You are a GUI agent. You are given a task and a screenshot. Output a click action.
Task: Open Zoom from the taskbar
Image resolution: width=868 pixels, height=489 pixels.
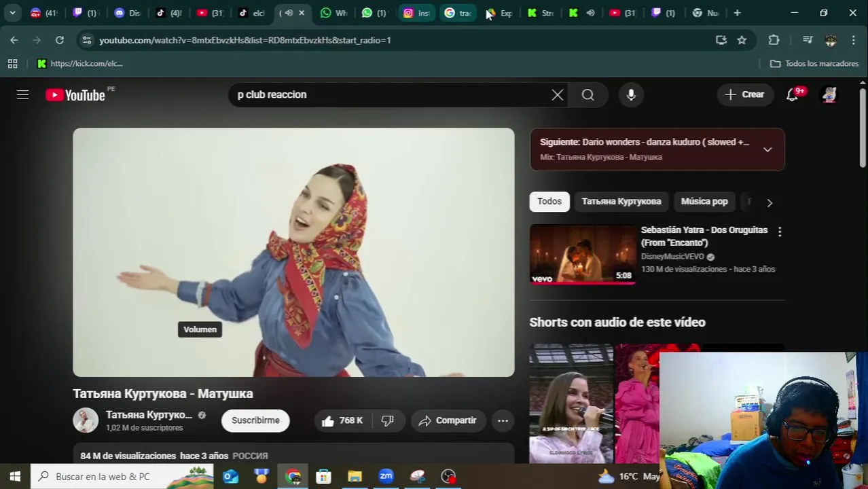coord(386,477)
